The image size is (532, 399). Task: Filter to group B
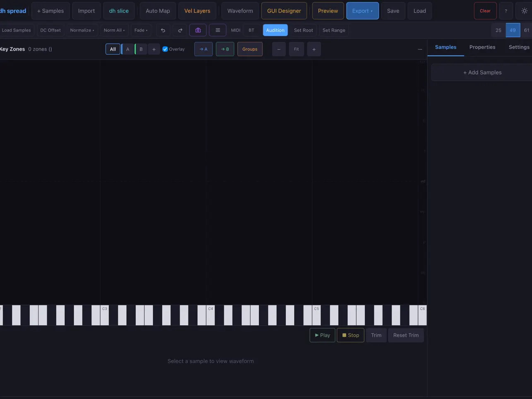click(141, 49)
